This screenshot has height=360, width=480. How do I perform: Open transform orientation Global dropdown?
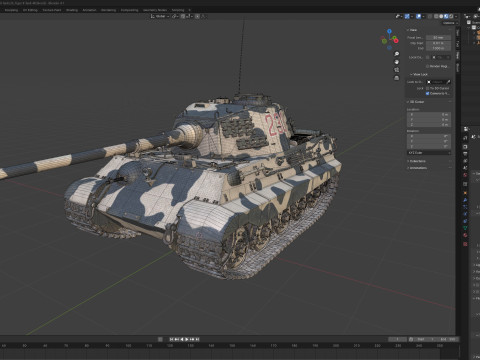160,16
